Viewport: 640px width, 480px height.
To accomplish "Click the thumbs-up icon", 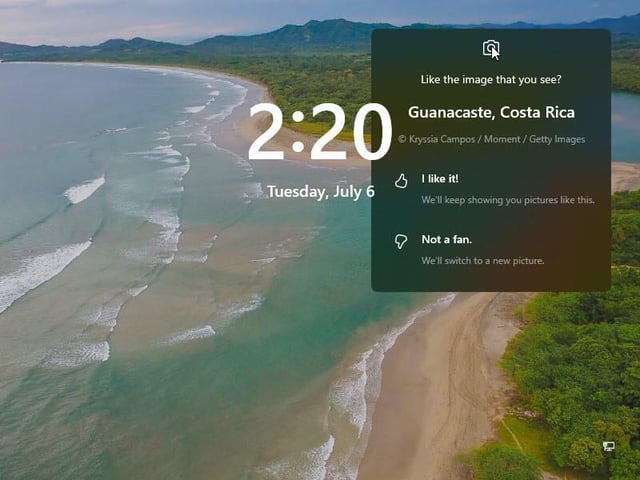I will point(401,181).
